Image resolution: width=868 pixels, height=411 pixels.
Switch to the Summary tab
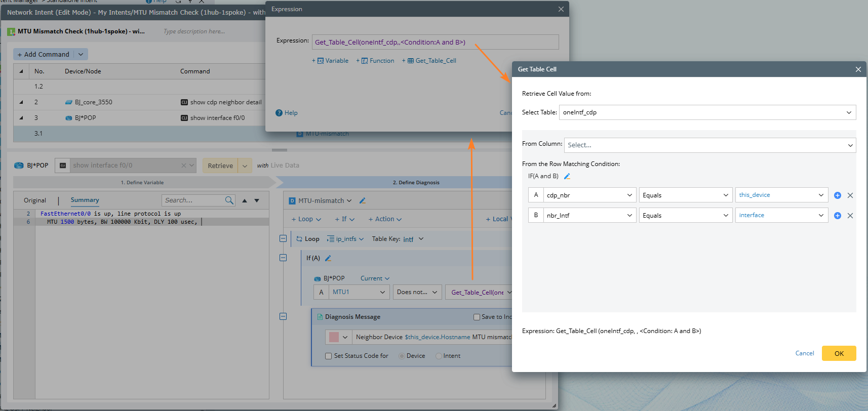[85, 200]
